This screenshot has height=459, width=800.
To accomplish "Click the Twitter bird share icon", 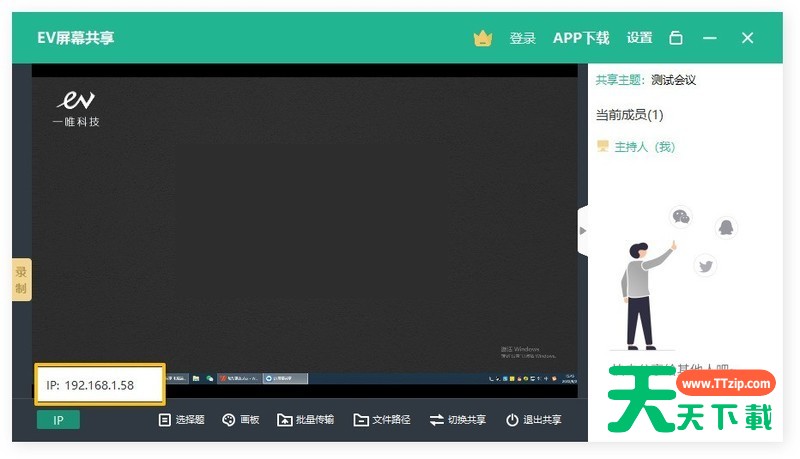I will [706, 265].
